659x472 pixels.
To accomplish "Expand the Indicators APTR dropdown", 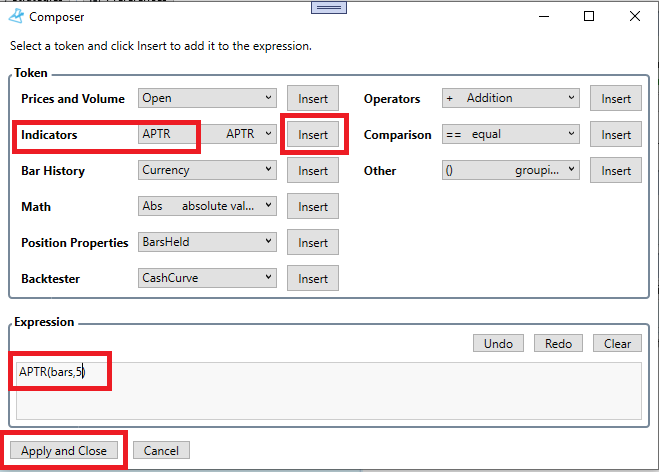I will point(207,134).
